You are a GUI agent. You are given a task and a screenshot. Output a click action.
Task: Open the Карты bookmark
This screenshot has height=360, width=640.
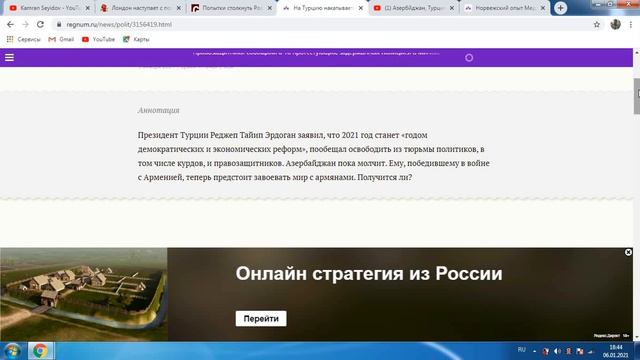136,39
